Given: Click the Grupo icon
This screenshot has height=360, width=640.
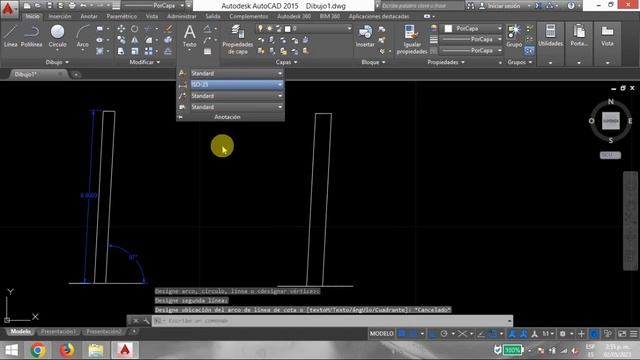Looking at the screenshot, I should (514, 36).
